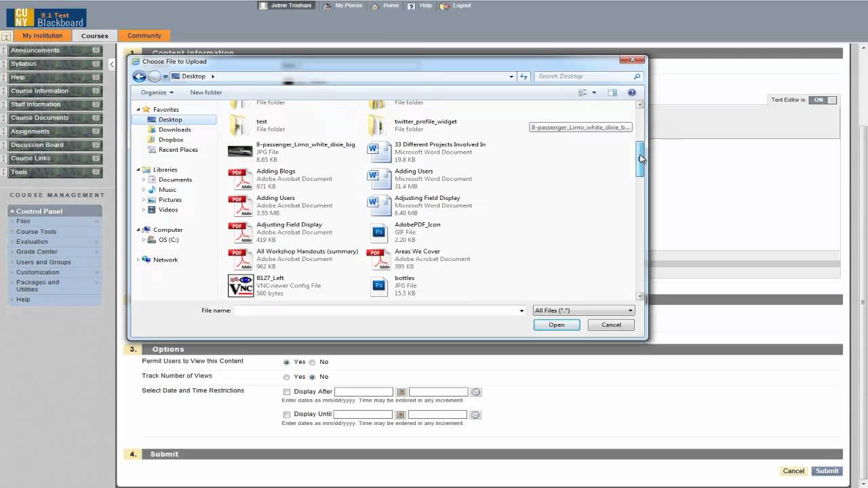
Task: Open calendar picker for Display Until
Action: point(400,415)
